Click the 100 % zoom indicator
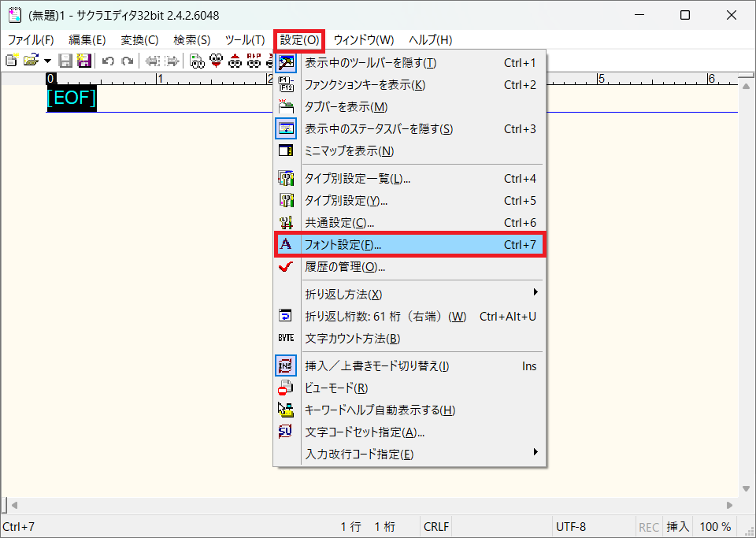This screenshot has height=538, width=756. click(x=715, y=527)
